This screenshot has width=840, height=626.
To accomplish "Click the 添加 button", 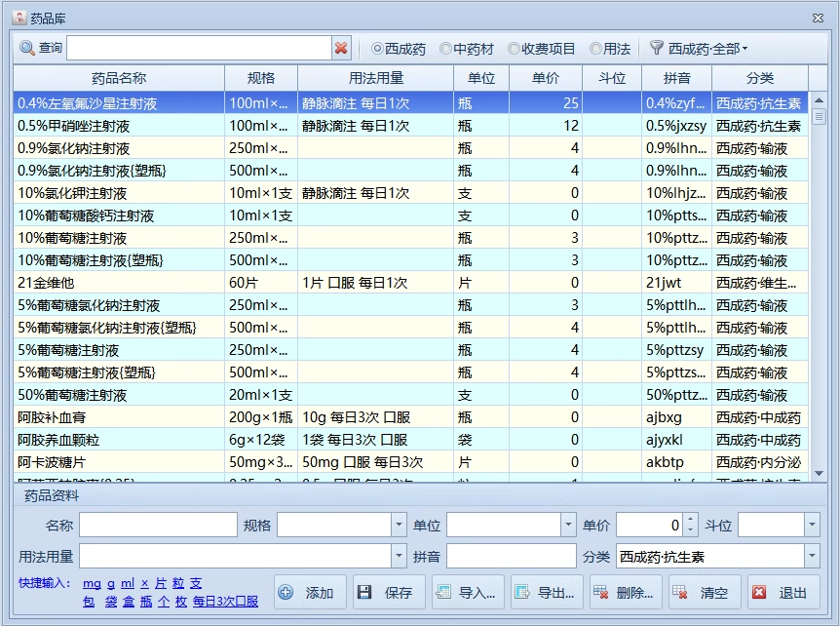I will tap(310, 592).
